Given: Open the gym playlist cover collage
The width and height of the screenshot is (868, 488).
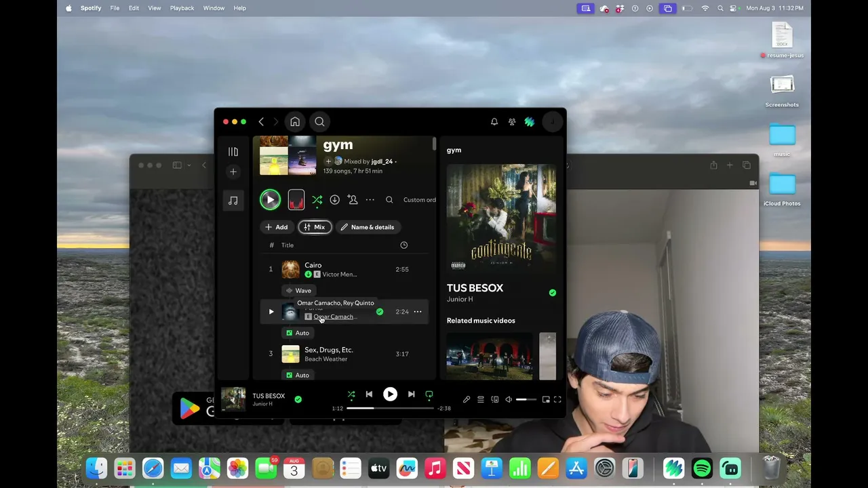Looking at the screenshot, I should 288,156.
